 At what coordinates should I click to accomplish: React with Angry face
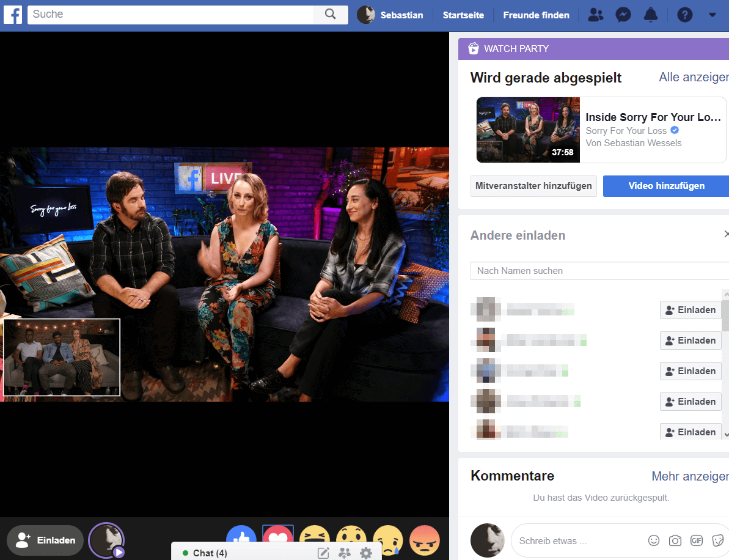point(425,540)
